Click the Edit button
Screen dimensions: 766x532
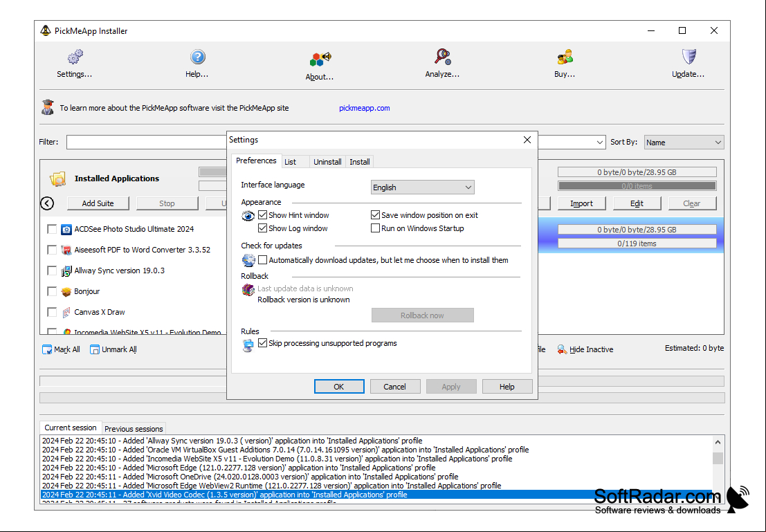point(637,203)
